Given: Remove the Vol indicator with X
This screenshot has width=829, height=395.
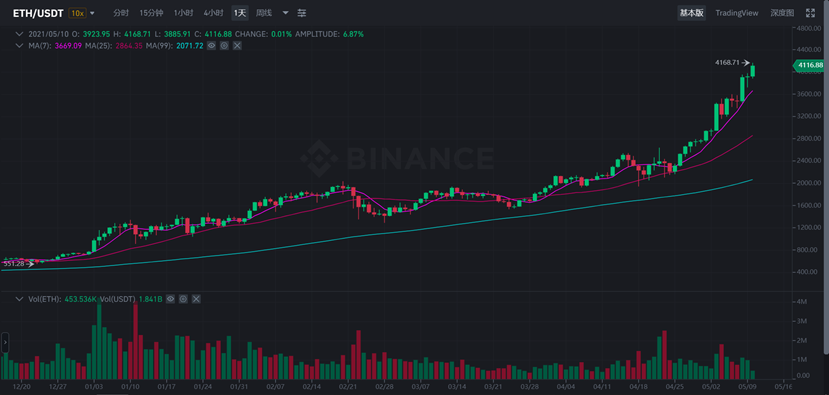Looking at the screenshot, I should coord(196,299).
